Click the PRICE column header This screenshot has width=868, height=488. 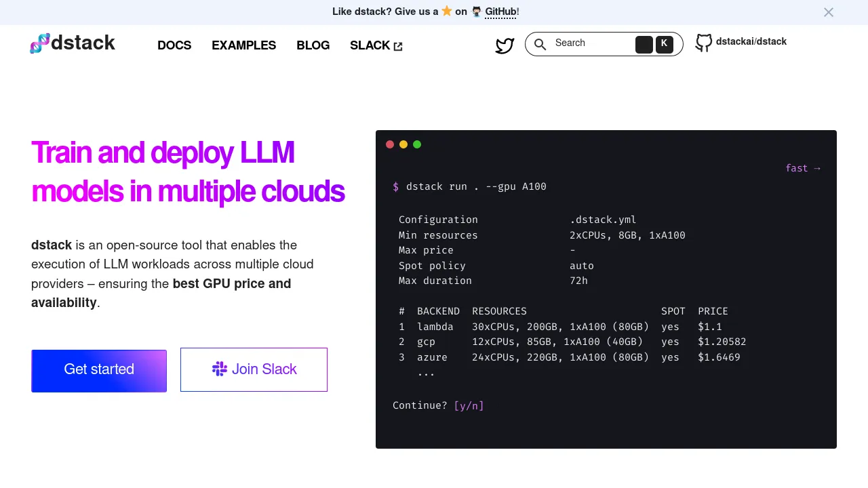coord(713,311)
